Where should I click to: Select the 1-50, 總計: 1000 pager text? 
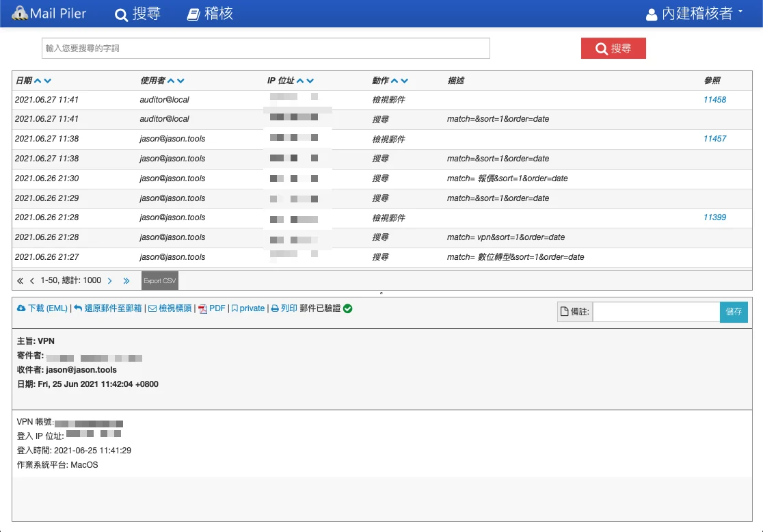(x=71, y=280)
